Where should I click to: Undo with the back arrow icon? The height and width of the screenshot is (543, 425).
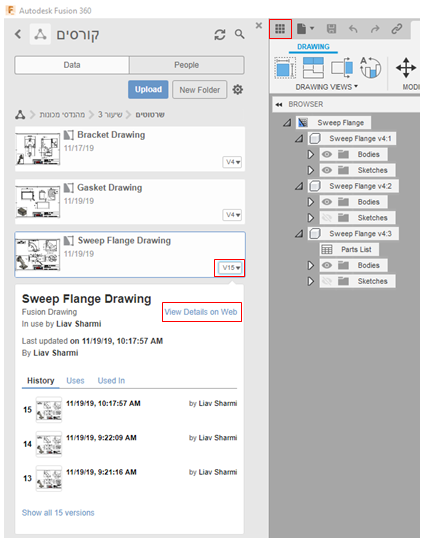pyautogui.click(x=353, y=29)
